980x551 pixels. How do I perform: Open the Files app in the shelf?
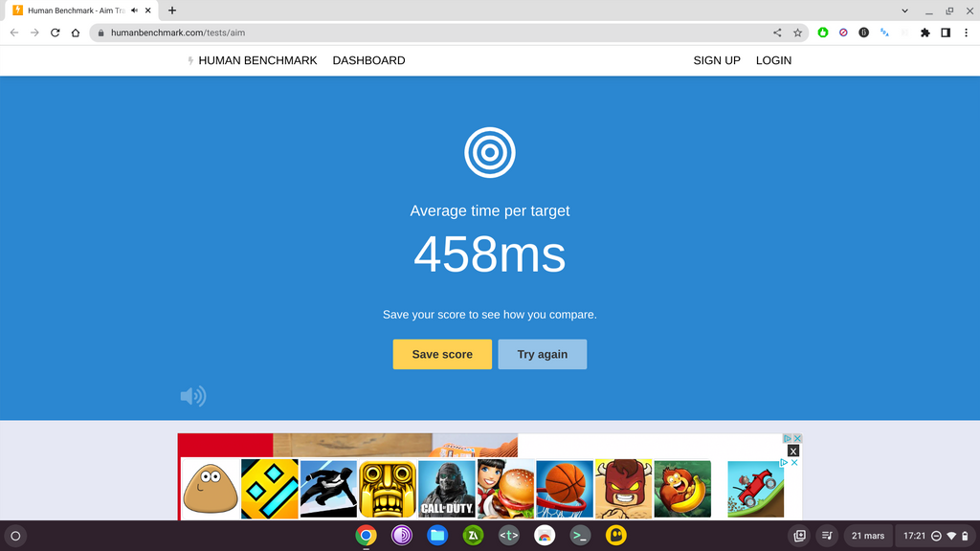(x=437, y=536)
